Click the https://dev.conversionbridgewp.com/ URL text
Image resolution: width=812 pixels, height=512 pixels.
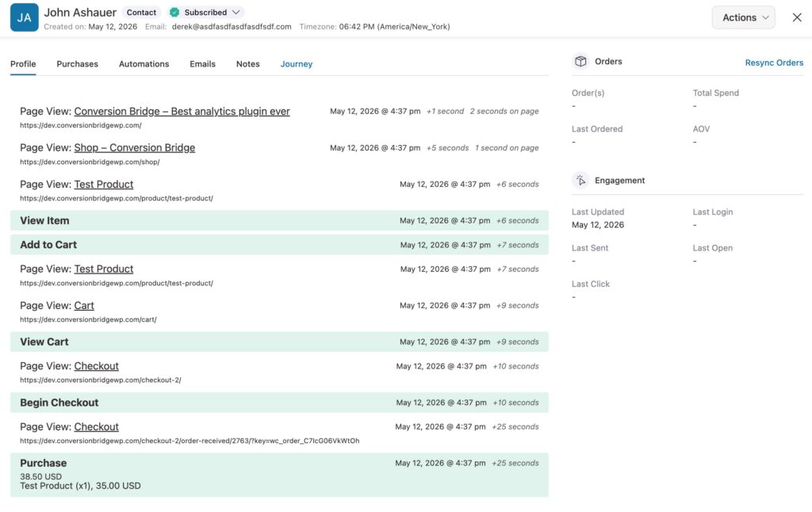[x=81, y=125]
